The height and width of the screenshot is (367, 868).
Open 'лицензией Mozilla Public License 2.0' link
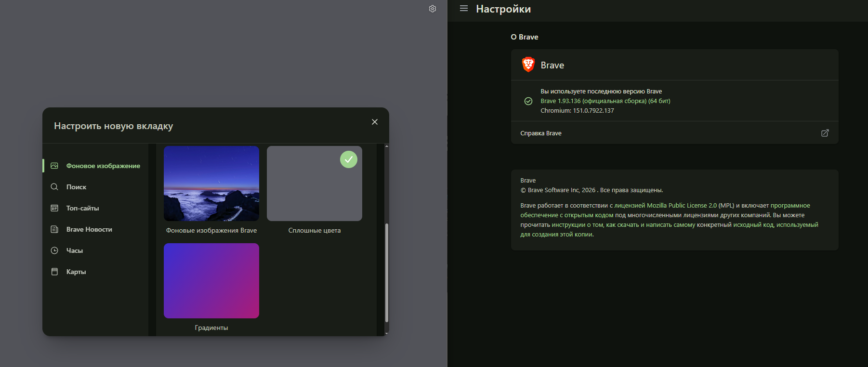point(665,206)
